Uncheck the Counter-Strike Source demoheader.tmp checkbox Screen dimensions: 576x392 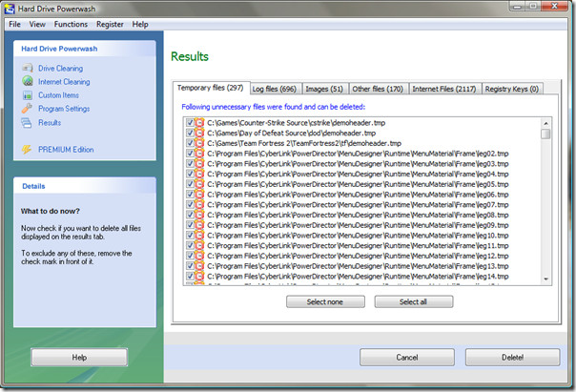coord(190,123)
